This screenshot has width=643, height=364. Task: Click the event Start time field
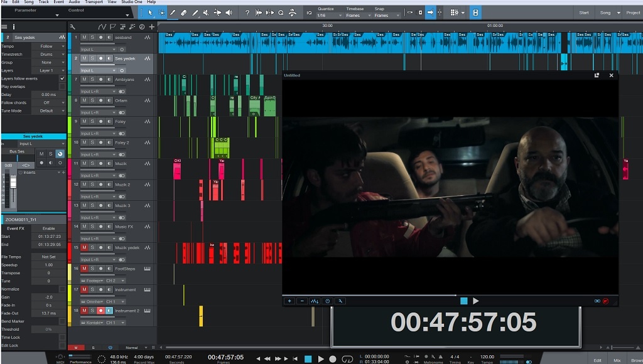click(49, 237)
